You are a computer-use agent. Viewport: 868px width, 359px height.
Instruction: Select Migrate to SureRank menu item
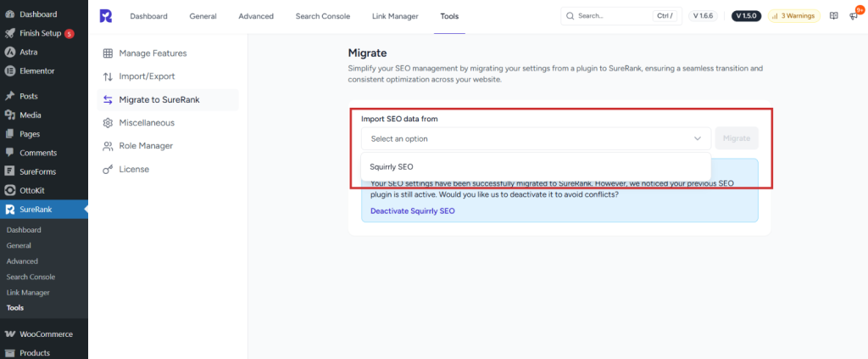coord(169,100)
